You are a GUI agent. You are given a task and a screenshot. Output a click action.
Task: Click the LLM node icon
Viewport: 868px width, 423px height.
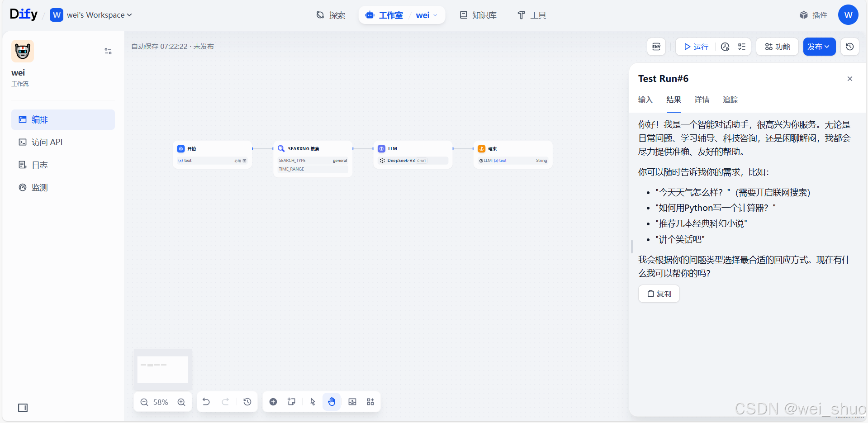tap(382, 148)
